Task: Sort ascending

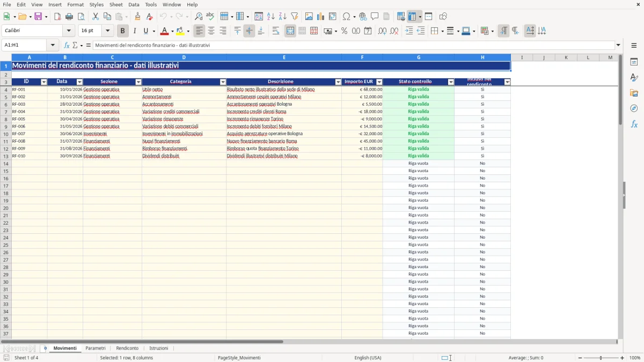Action: tap(271, 17)
